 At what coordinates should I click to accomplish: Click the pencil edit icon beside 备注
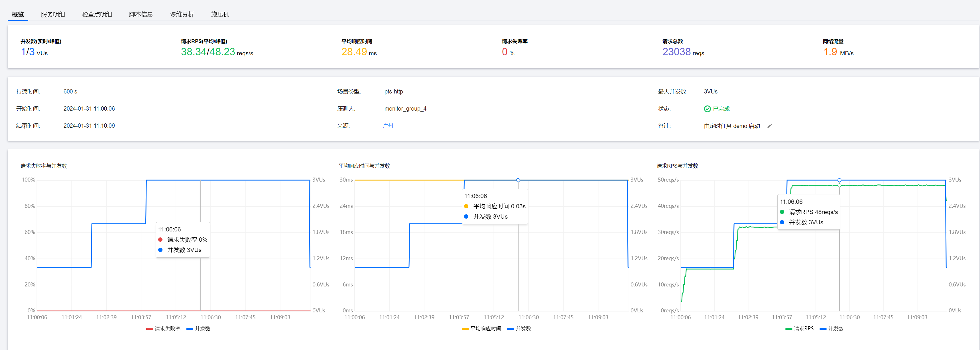coord(770,126)
